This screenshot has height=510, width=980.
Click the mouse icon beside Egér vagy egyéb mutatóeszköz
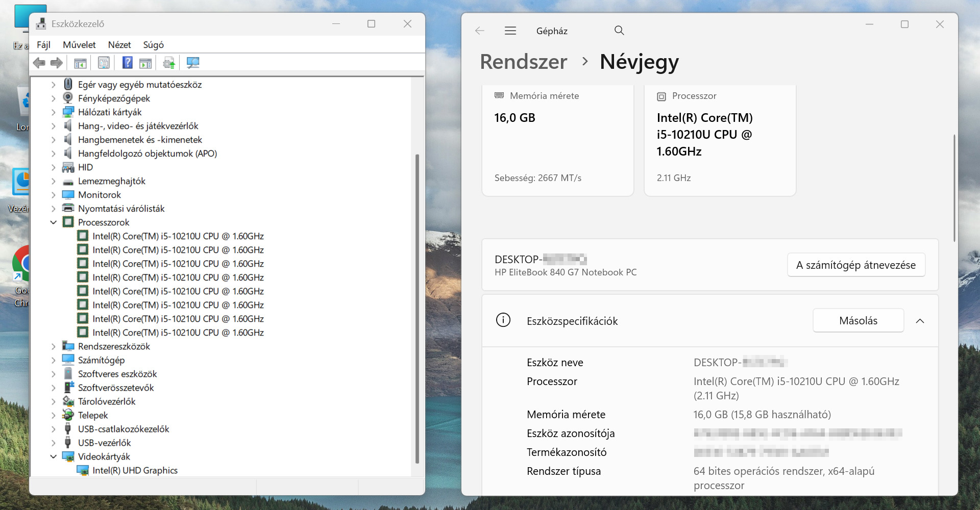(x=68, y=84)
